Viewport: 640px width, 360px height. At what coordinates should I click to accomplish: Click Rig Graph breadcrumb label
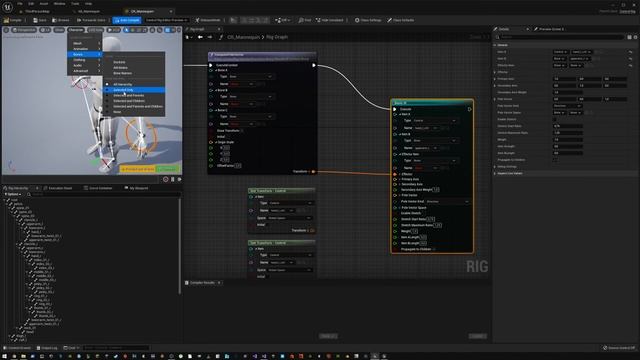(277, 37)
